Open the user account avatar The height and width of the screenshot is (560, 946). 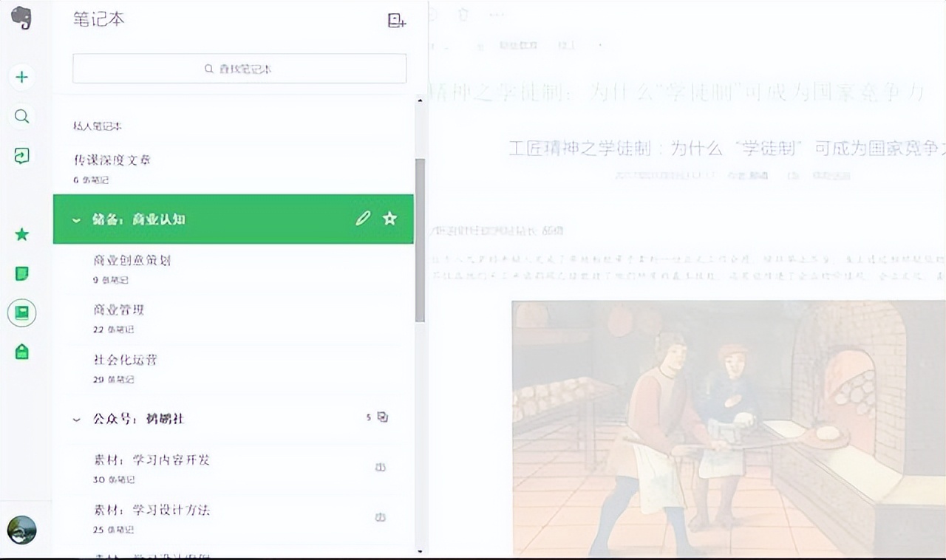[x=22, y=530]
